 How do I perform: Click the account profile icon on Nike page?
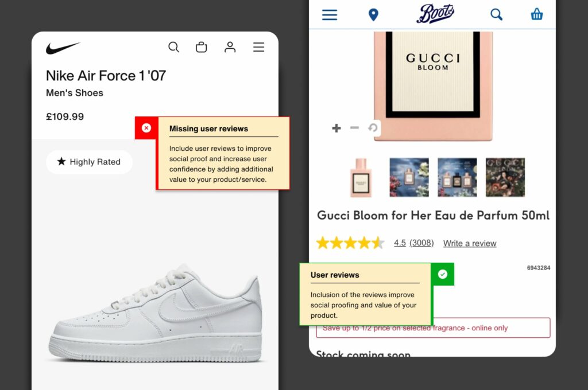pos(230,47)
